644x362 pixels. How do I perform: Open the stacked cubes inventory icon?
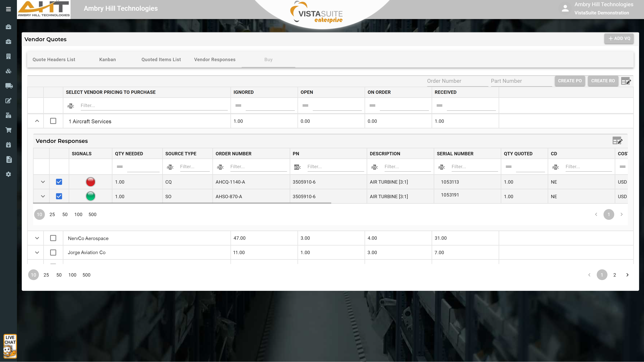point(8,71)
